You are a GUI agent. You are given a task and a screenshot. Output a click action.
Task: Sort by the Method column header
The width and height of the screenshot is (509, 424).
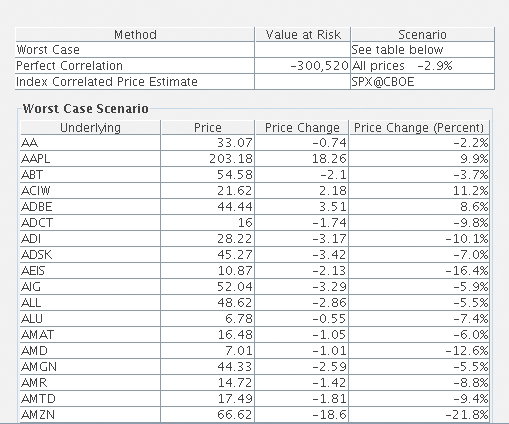pyautogui.click(x=135, y=35)
